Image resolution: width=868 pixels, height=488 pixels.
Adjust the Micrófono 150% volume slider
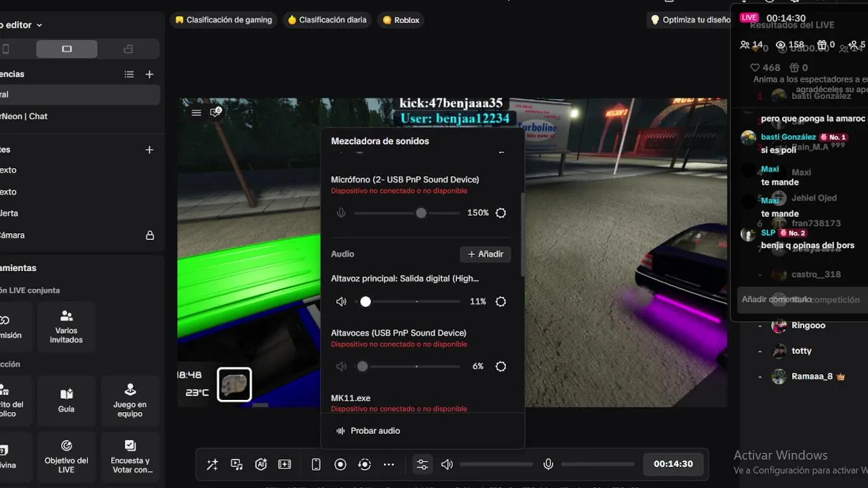407,213
